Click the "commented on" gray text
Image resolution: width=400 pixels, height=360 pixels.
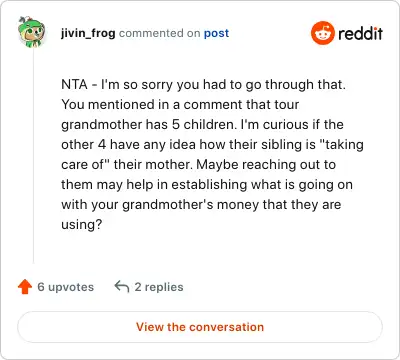[x=160, y=33]
